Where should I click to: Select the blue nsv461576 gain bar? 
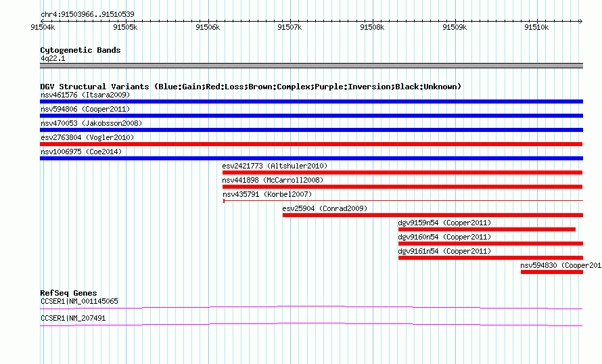click(x=311, y=101)
